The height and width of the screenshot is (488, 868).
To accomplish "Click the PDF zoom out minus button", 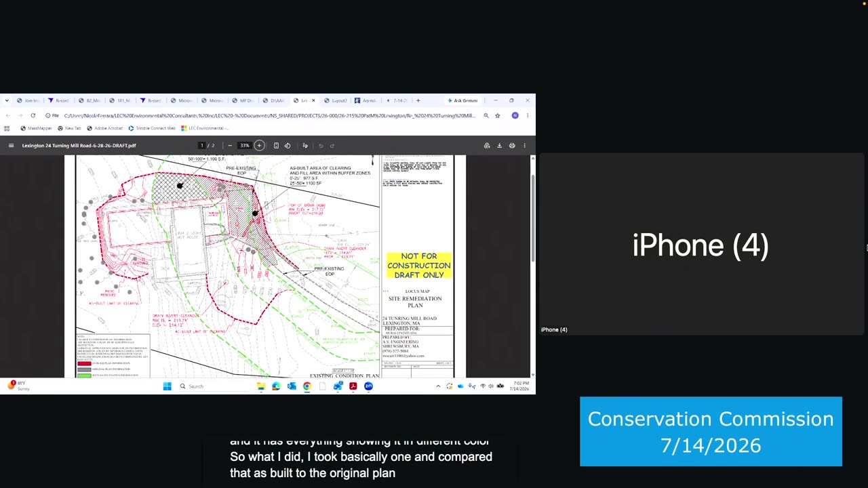I will (230, 145).
